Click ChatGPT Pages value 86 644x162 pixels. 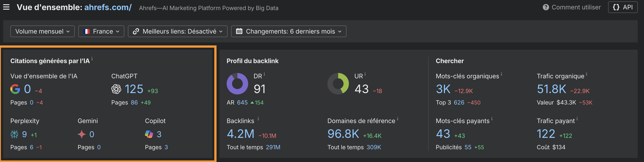(x=134, y=102)
